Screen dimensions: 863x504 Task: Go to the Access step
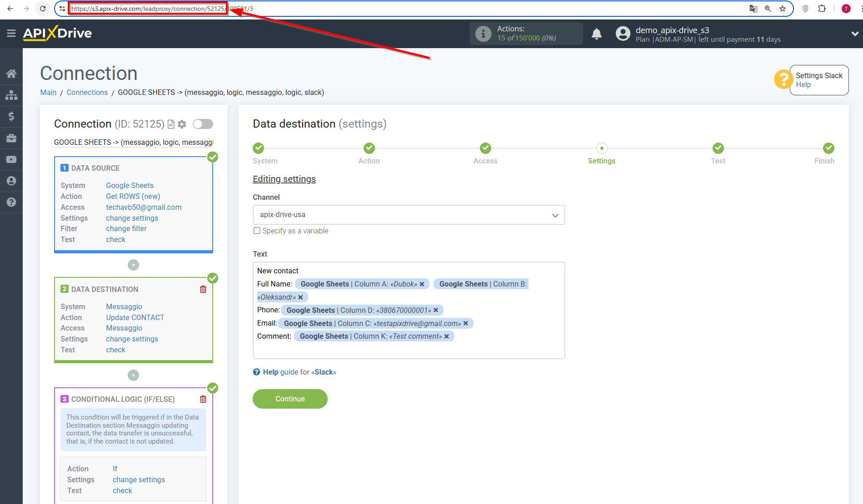pyautogui.click(x=485, y=148)
